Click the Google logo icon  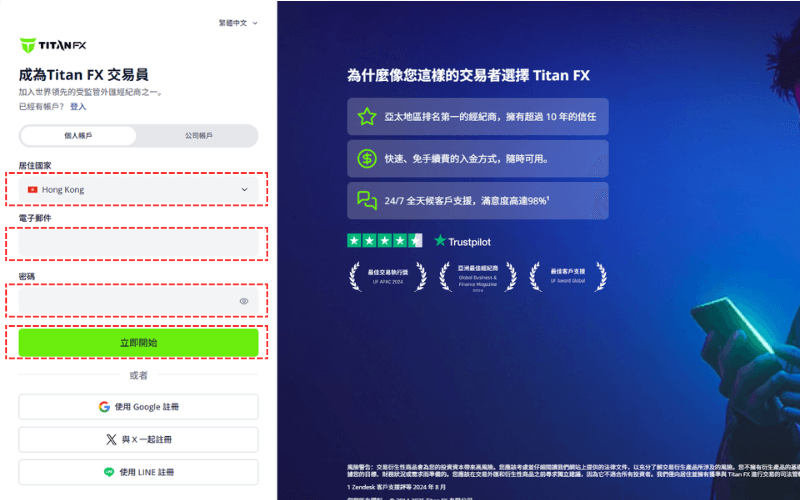click(x=104, y=407)
